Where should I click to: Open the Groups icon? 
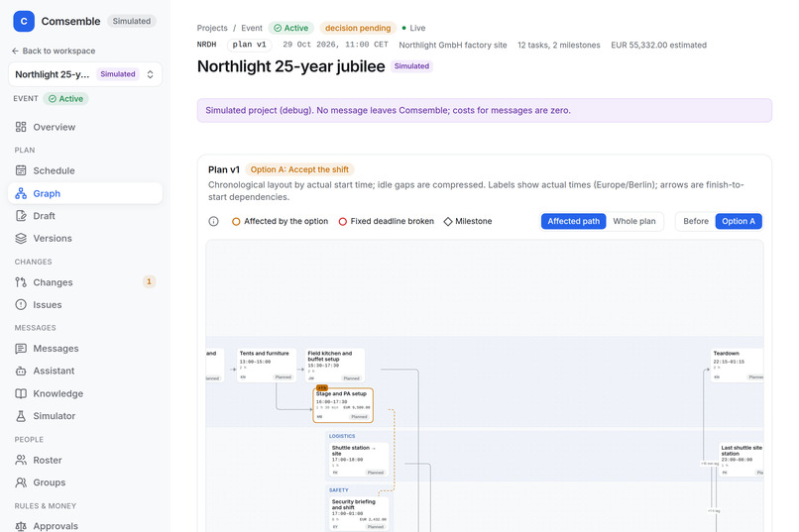[21, 482]
